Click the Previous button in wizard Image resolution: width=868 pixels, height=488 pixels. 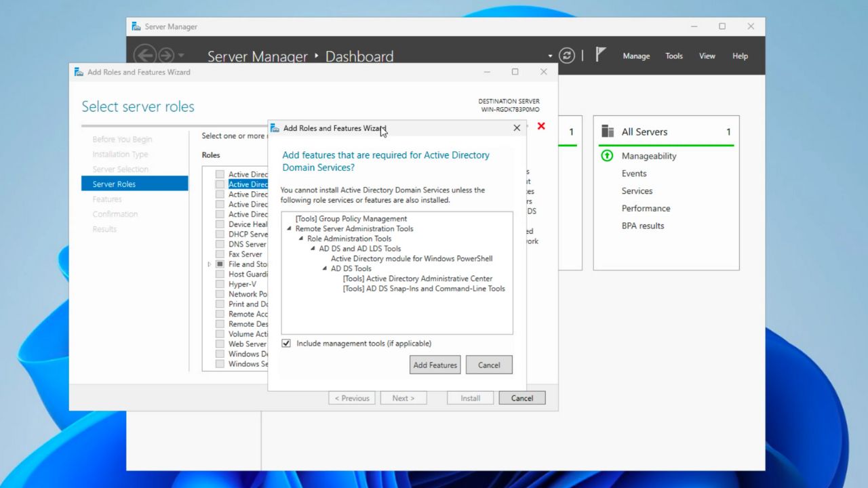pos(352,398)
